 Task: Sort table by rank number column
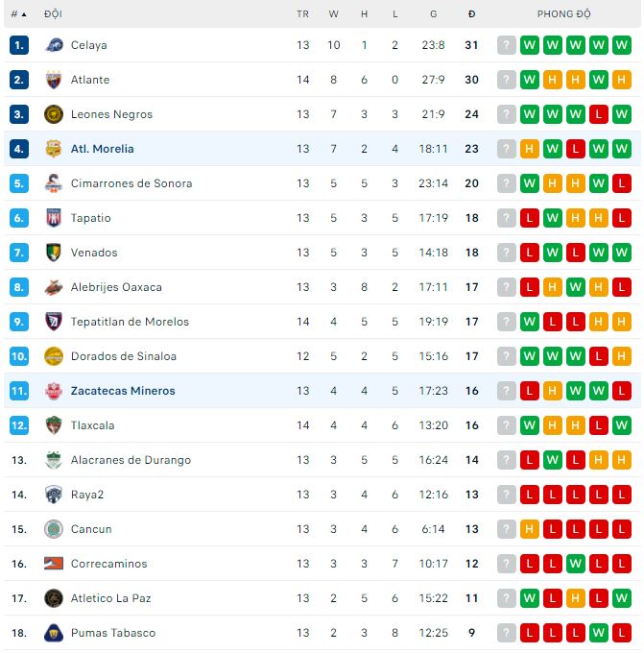[x=19, y=14]
